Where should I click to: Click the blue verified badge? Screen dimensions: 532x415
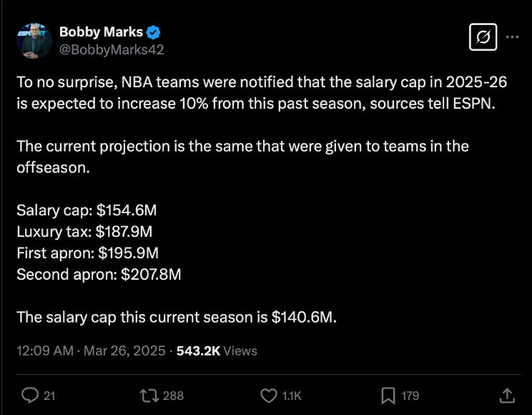[154, 31]
